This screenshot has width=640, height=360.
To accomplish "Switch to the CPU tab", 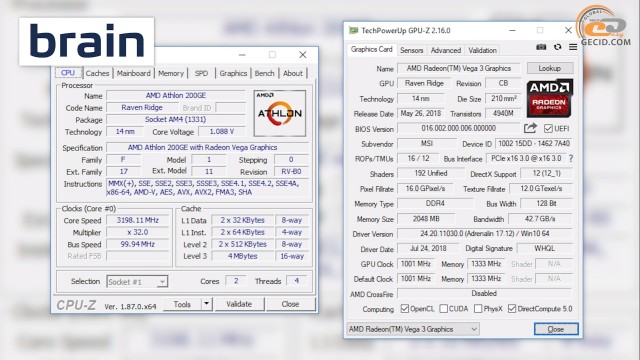I will tap(68, 73).
